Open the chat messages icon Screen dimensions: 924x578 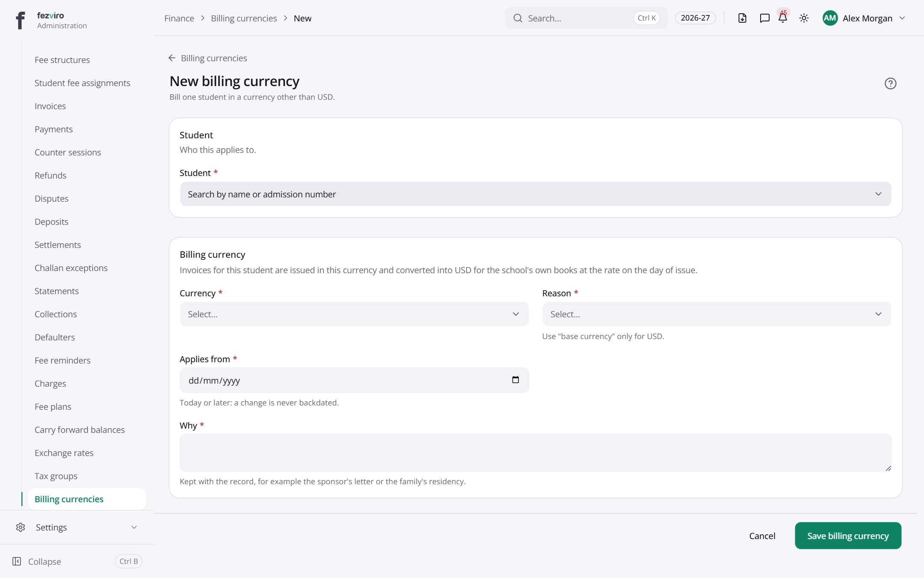pyautogui.click(x=764, y=18)
